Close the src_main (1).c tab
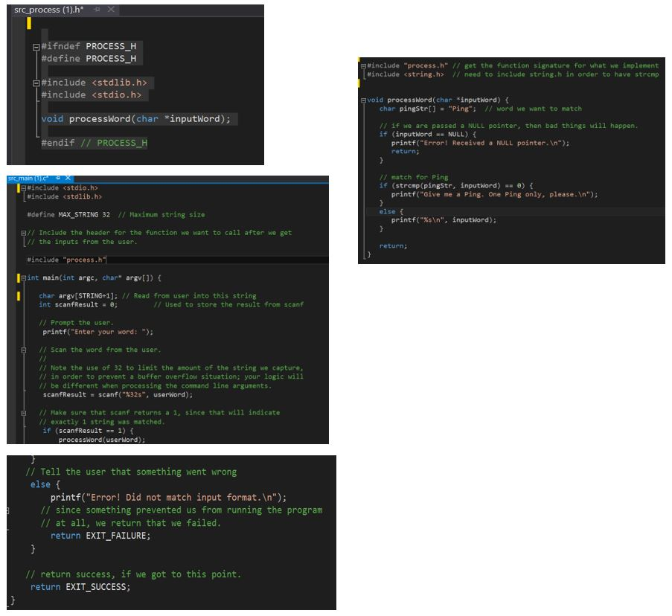Screen dimensions: 672x616 [x=67, y=178]
